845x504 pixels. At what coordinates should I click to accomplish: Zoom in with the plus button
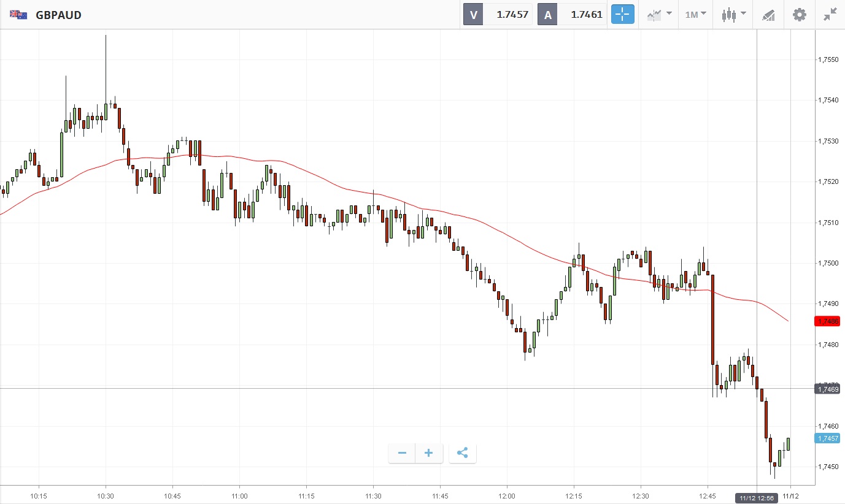(429, 453)
